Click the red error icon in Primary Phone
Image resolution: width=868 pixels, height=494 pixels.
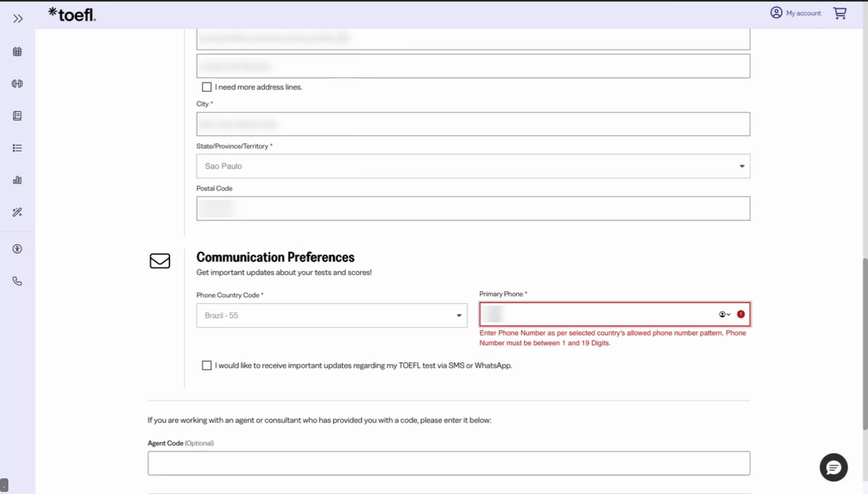[x=741, y=314]
